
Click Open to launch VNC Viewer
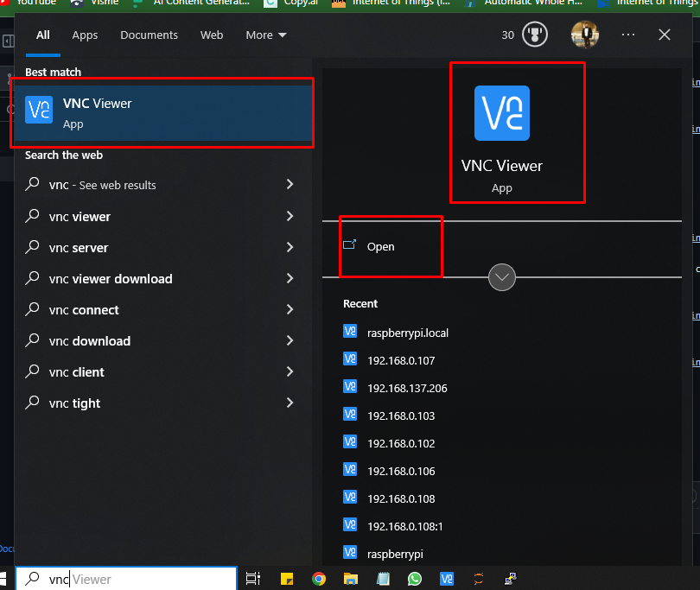381,246
